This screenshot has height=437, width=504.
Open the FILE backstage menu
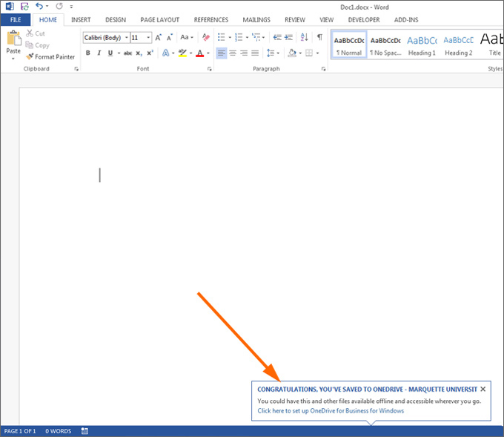15,20
